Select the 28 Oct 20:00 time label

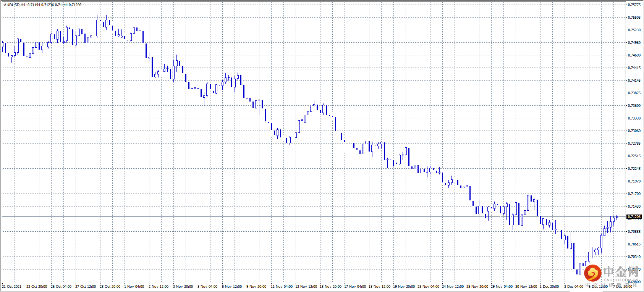pos(110,287)
